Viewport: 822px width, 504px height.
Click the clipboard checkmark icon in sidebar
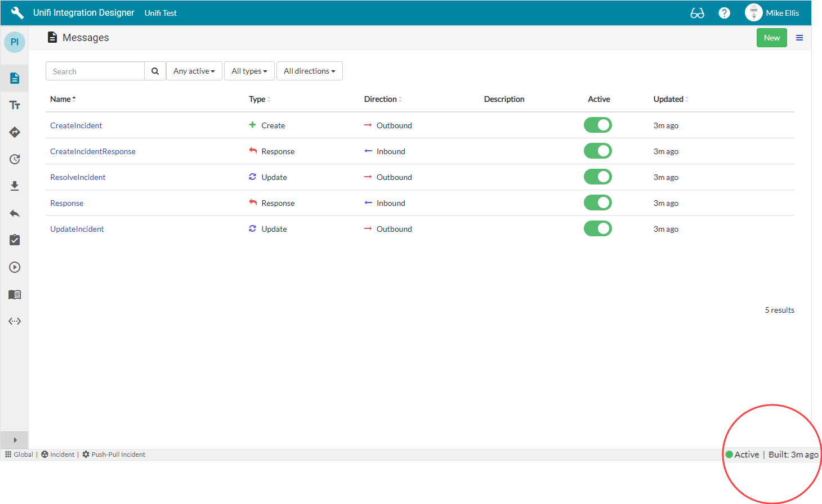pyautogui.click(x=15, y=240)
